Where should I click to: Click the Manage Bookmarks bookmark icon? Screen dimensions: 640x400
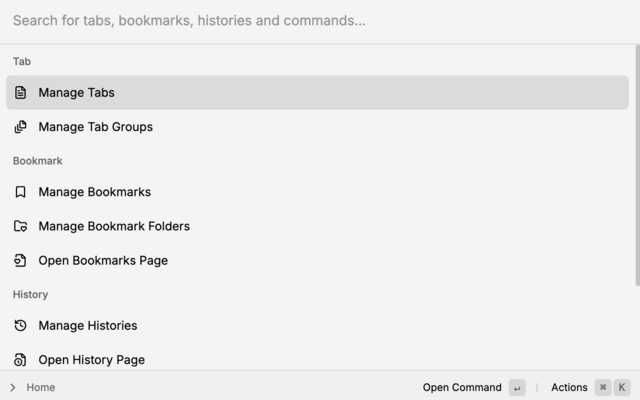point(20,192)
